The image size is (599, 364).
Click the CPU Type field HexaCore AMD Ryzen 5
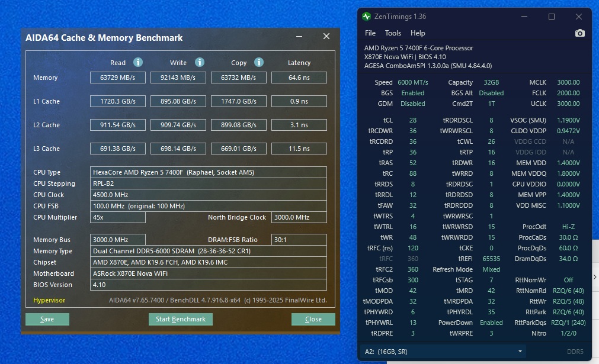pyautogui.click(x=208, y=172)
